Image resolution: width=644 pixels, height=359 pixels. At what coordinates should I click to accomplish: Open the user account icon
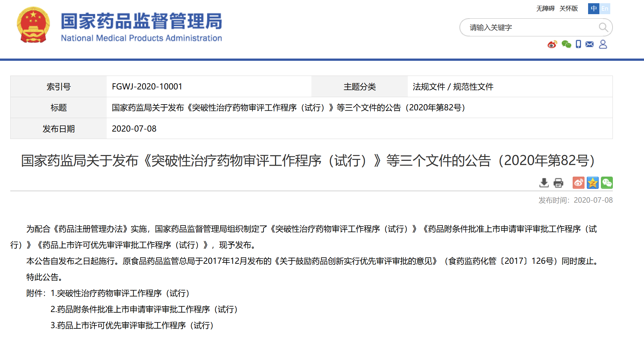[x=603, y=44]
